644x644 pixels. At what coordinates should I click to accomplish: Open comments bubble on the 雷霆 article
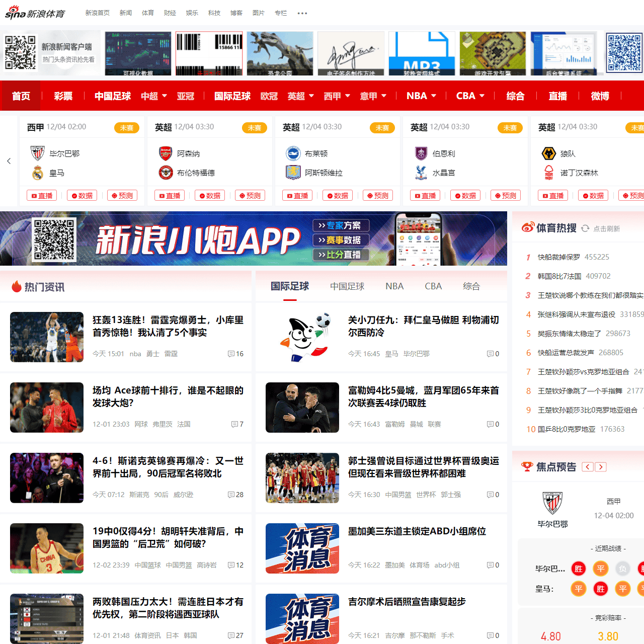tap(231, 354)
